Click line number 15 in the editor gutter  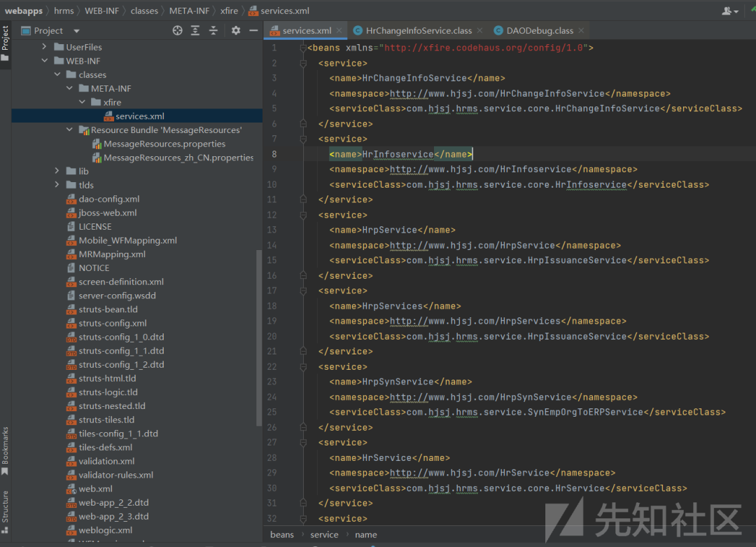tap(272, 260)
